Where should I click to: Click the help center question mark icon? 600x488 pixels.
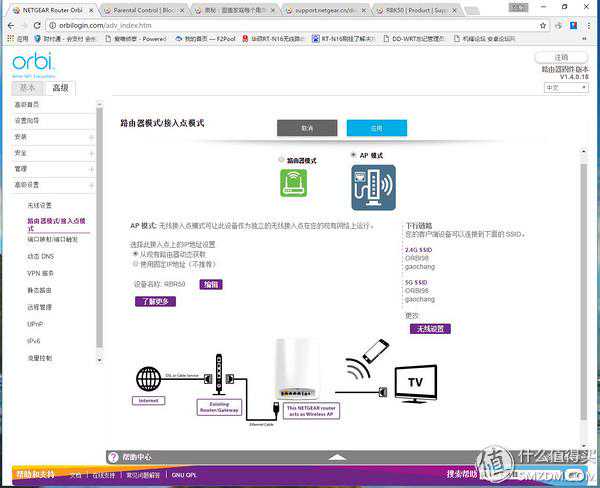pos(112,456)
